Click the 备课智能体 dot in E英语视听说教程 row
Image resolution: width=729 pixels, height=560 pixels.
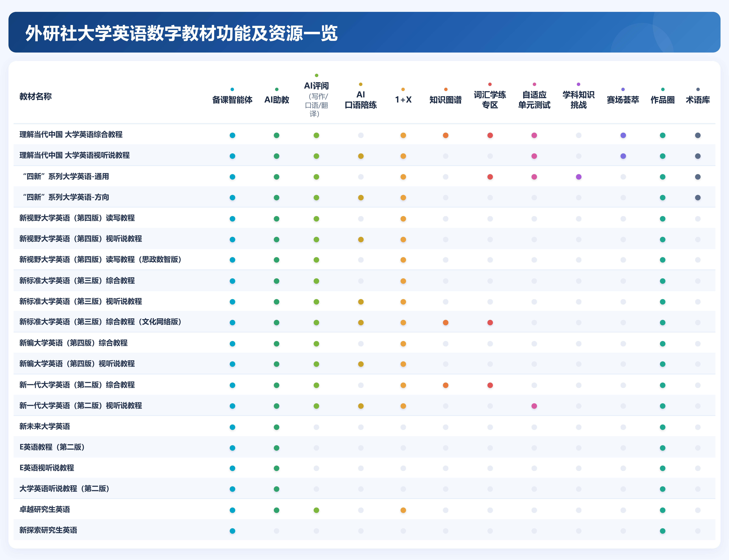coord(232,468)
